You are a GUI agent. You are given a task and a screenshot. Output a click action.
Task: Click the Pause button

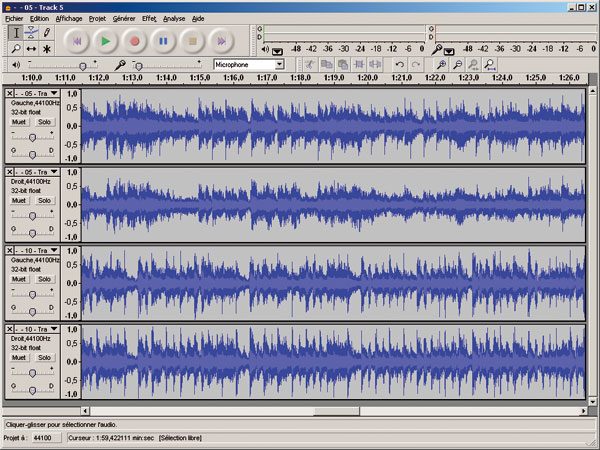pos(163,41)
